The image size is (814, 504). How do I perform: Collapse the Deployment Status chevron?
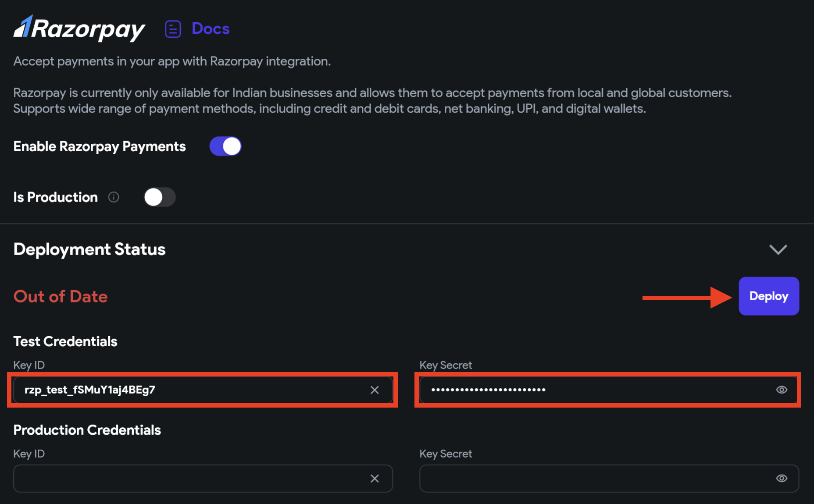click(x=778, y=249)
